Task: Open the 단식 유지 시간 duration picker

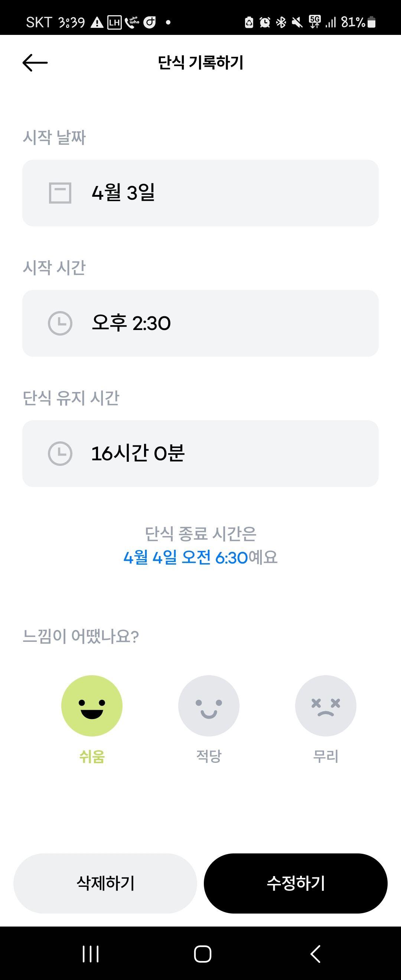Action: click(200, 454)
